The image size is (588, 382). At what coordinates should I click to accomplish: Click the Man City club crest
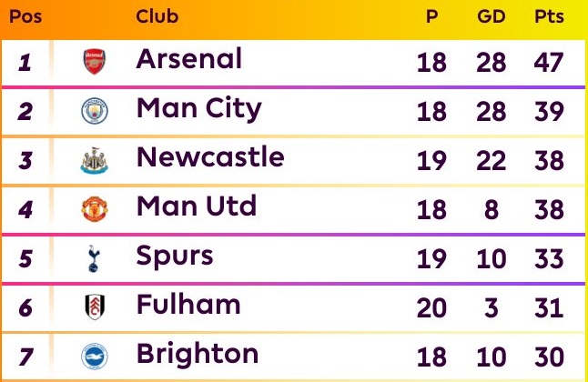tap(95, 111)
